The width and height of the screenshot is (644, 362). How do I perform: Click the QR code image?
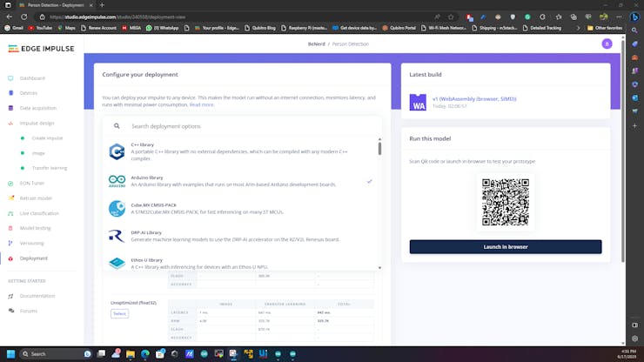point(505,202)
